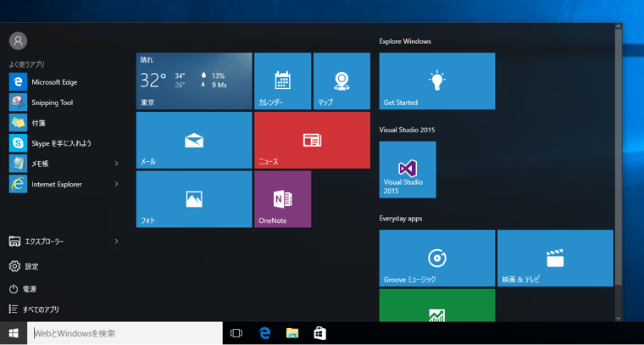This screenshot has width=644, height=345.
Task: Open Task View from the taskbar
Action: (236, 333)
